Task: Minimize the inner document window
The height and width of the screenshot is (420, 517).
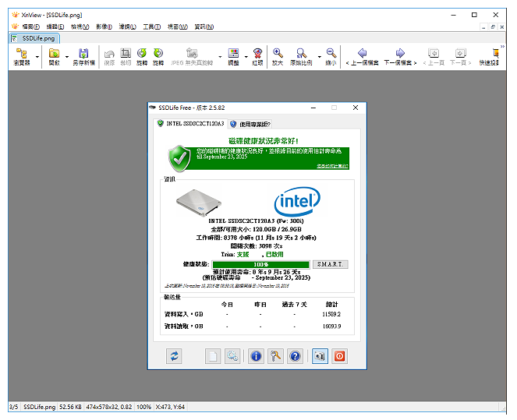Action: point(483,27)
